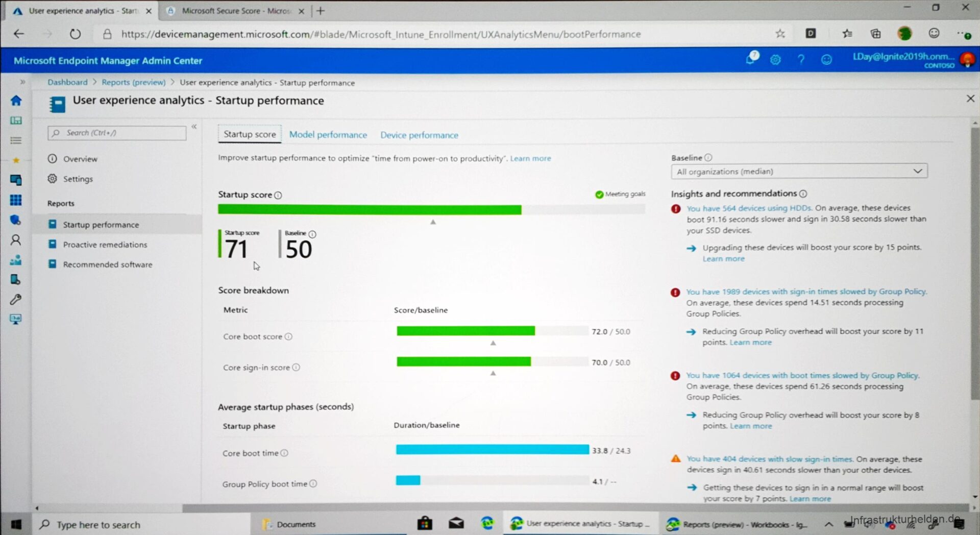
Task: Show hidden system tray icons
Action: (829, 524)
